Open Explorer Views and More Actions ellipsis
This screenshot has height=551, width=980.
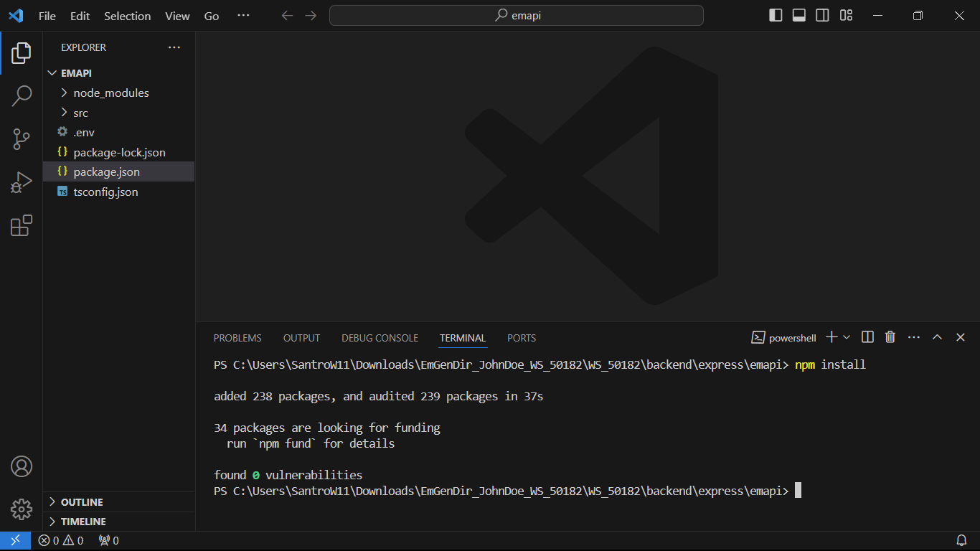pos(174,47)
